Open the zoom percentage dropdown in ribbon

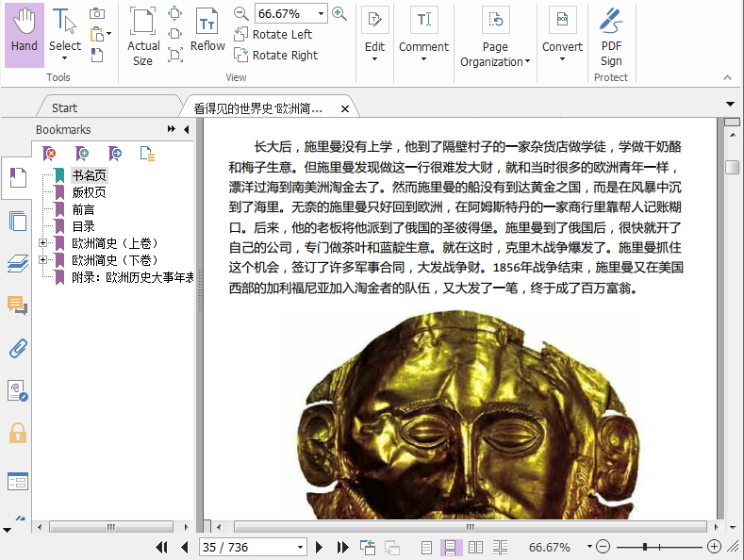(x=322, y=13)
